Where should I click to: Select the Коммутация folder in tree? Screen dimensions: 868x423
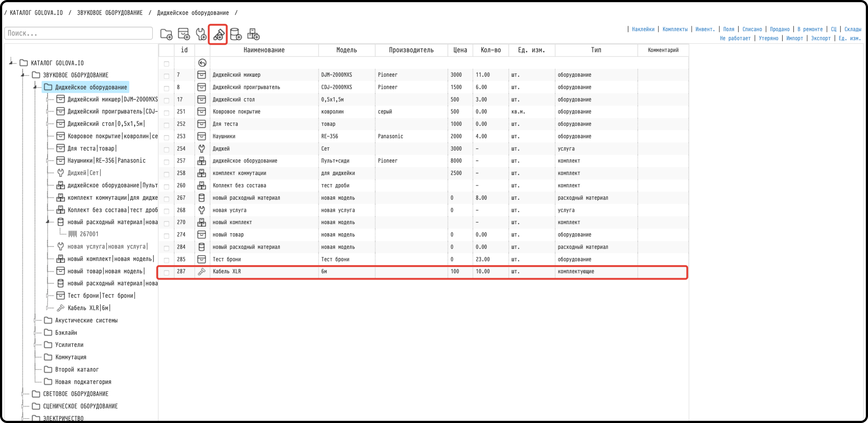tap(70, 357)
